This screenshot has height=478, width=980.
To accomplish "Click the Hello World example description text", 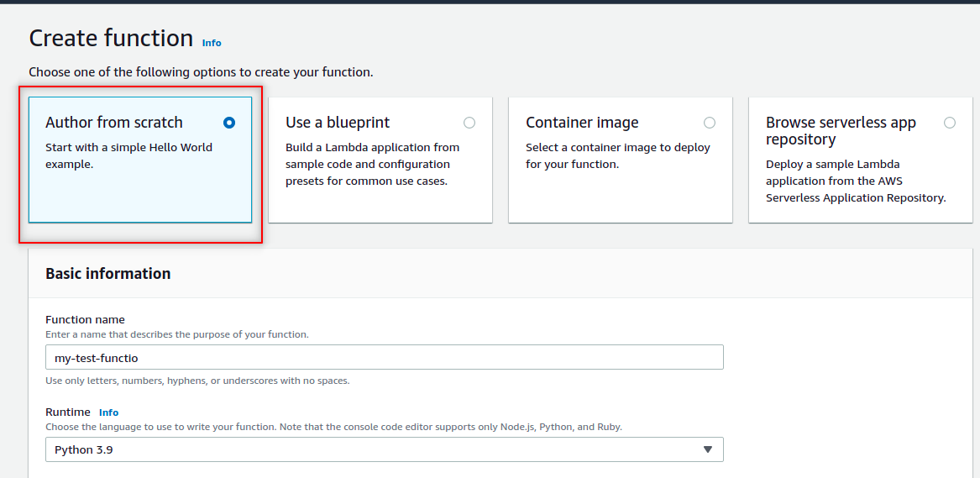I will [128, 155].
